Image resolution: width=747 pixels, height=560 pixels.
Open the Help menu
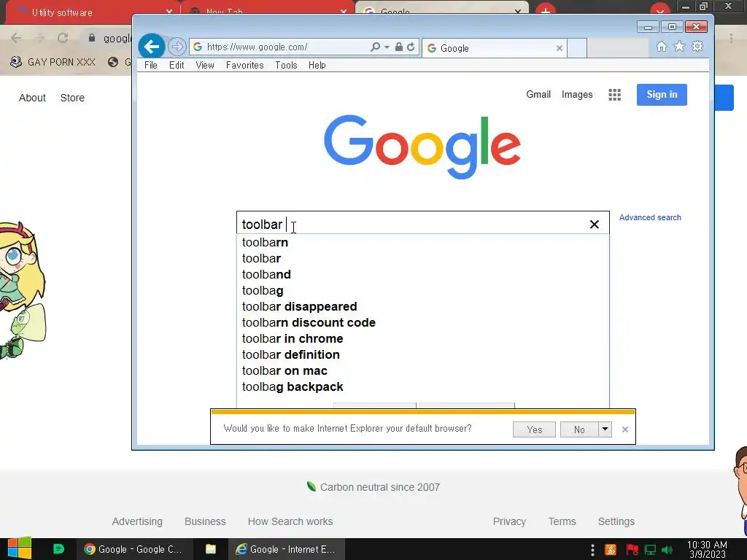[x=317, y=65]
